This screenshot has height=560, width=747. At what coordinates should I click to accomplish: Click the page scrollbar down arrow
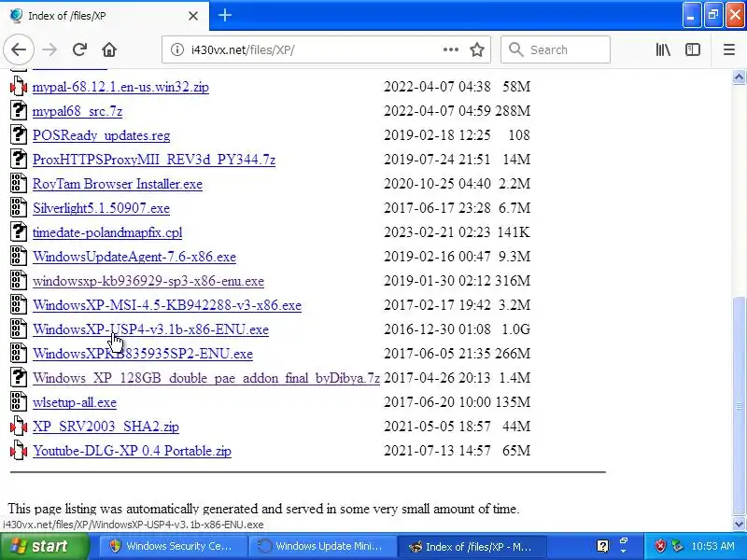(739, 525)
